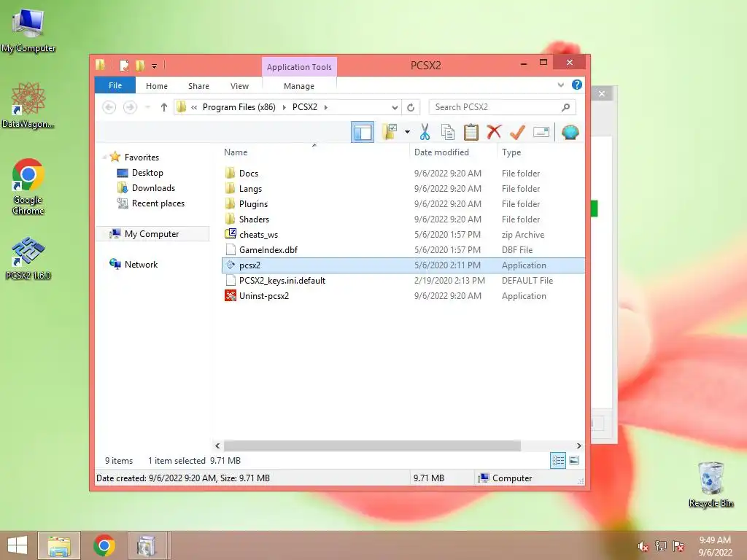Image resolution: width=747 pixels, height=560 pixels.
Task: Switch to Large icons view icon
Action: pos(575,461)
